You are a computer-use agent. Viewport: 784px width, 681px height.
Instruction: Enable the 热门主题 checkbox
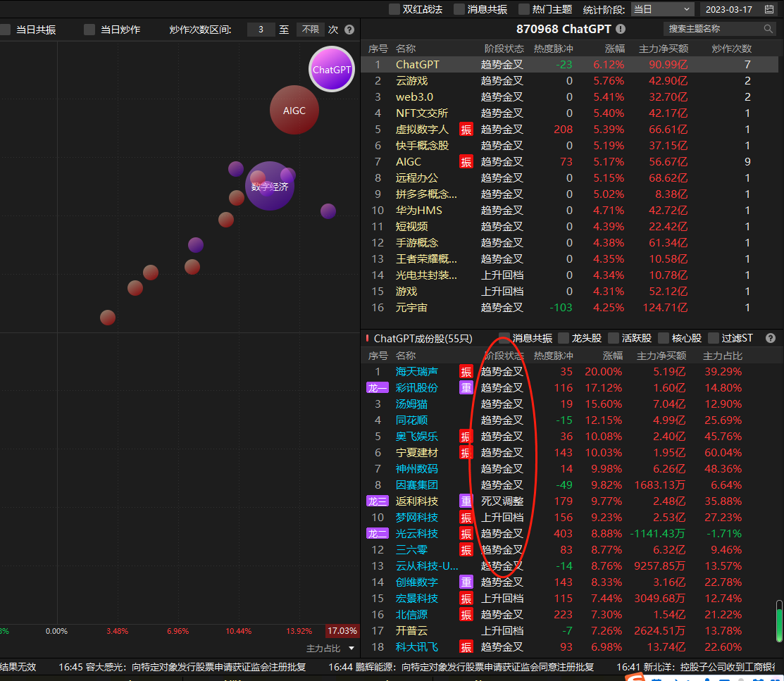click(x=523, y=9)
